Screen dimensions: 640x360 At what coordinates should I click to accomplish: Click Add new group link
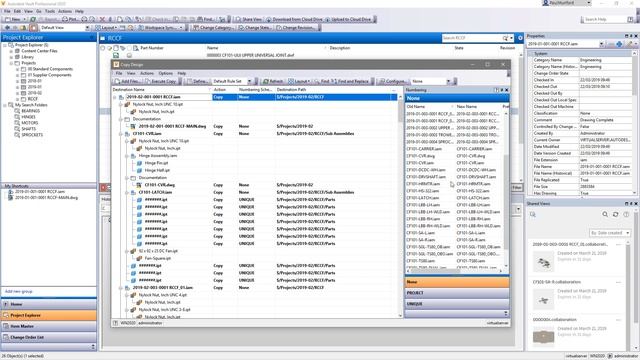click(18, 291)
